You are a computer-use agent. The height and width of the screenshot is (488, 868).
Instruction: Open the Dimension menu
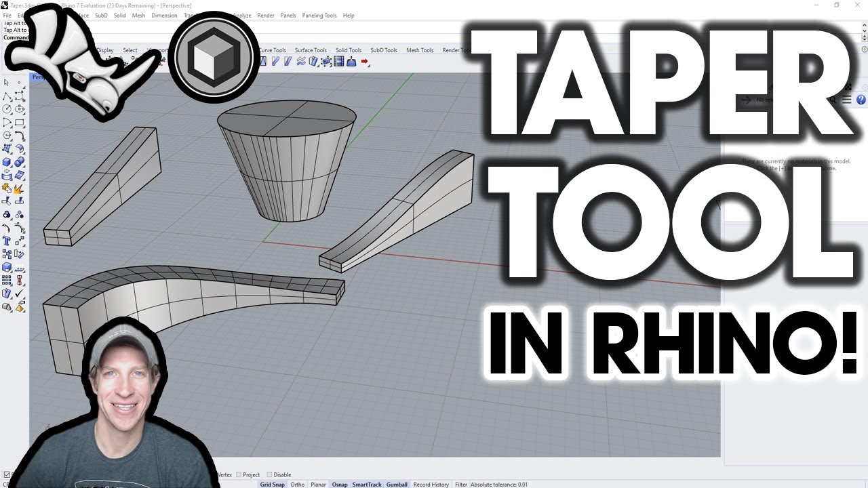coord(164,15)
